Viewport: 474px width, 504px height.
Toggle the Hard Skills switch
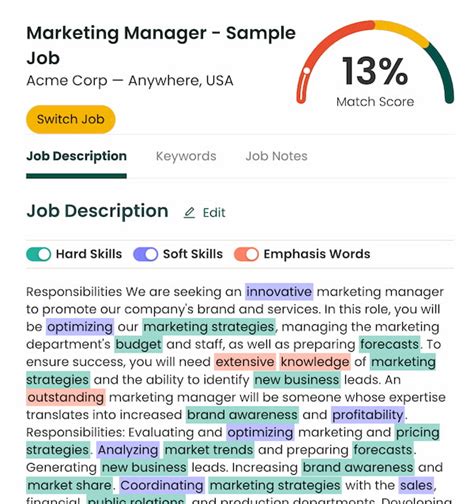39,254
